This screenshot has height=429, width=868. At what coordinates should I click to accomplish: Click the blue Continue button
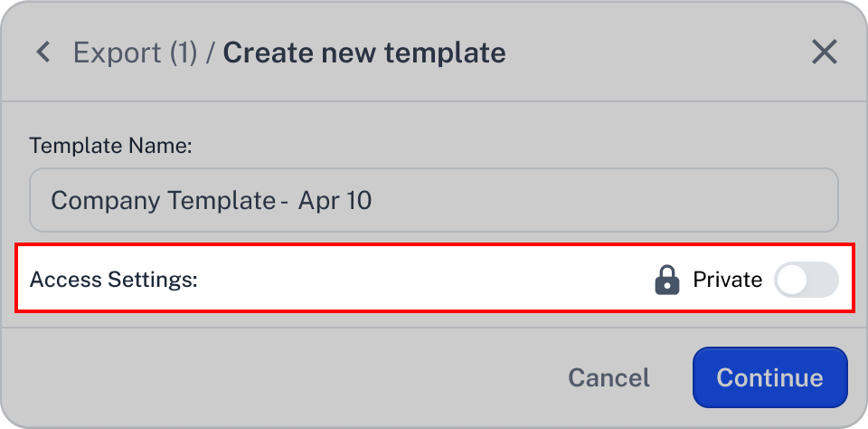point(770,377)
